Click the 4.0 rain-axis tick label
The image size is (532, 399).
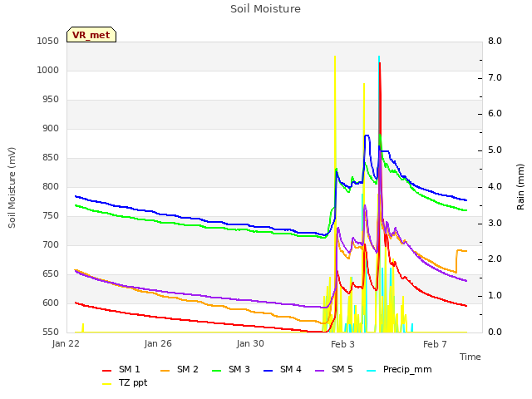pyautogui.click(x=495, y=186)
